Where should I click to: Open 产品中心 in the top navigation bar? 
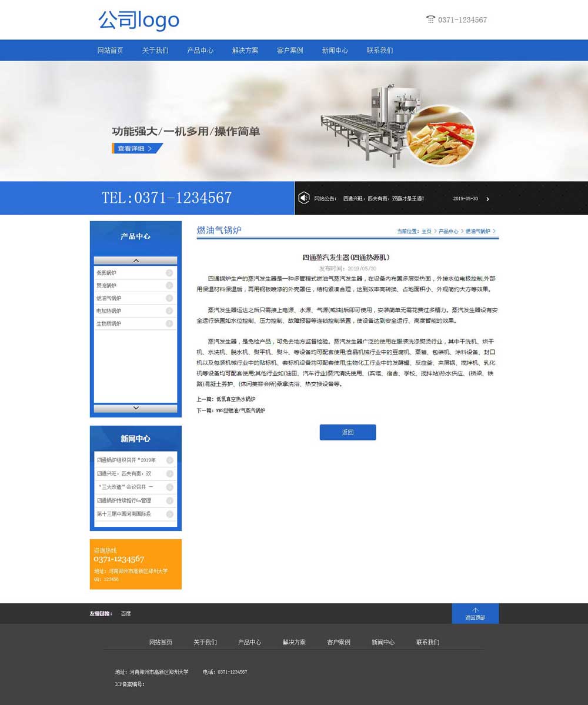click(200, 51)
